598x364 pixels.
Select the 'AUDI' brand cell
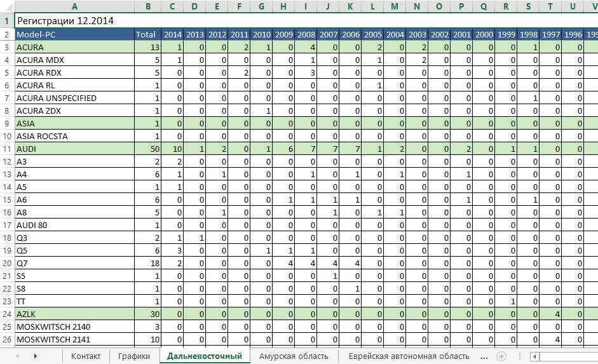tap(74, 149)
